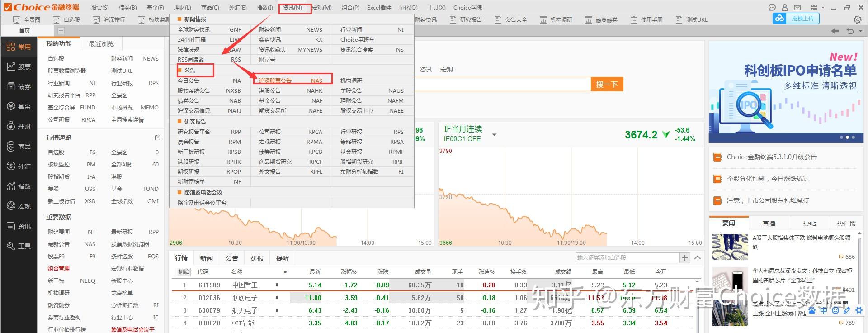868x333 pixels.
Task: Click the 自选股 toolbar shortcut
Action: point(66,19)
